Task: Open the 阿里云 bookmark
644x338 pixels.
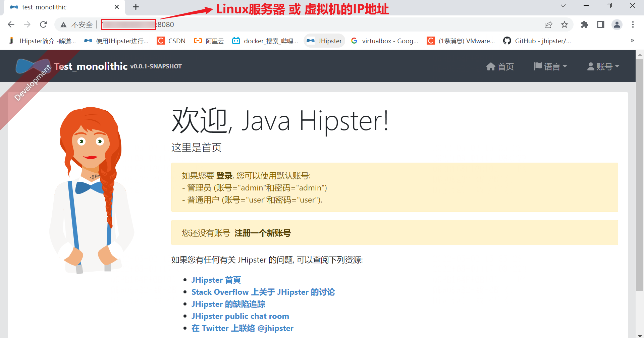Action: pyautogui.click(x=209, y=41)
